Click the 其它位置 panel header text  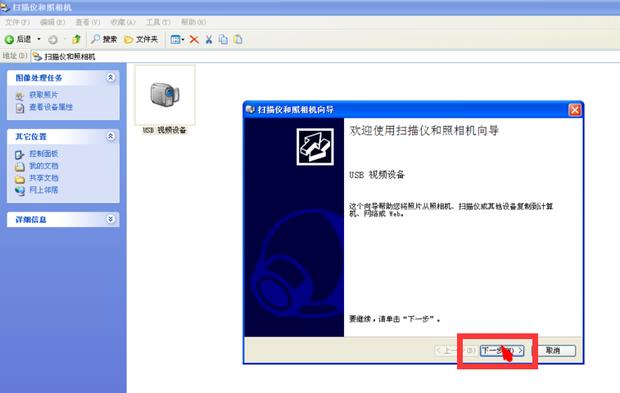31,137
